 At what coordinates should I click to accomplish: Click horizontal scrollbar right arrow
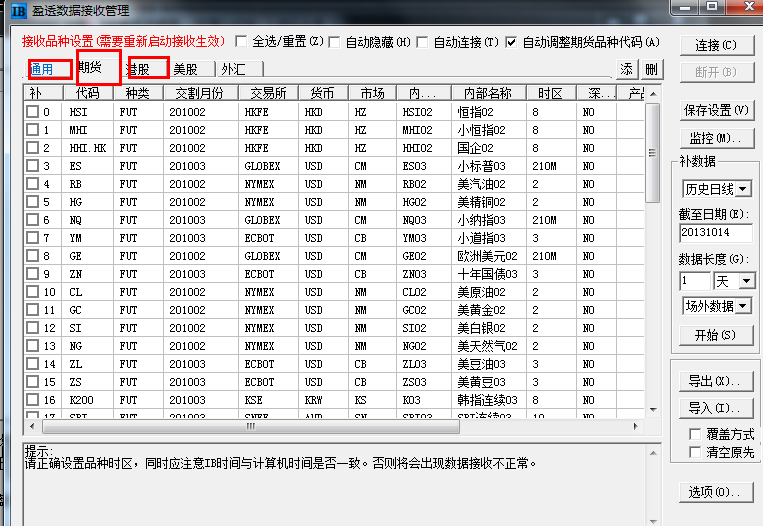pos(636,426)
